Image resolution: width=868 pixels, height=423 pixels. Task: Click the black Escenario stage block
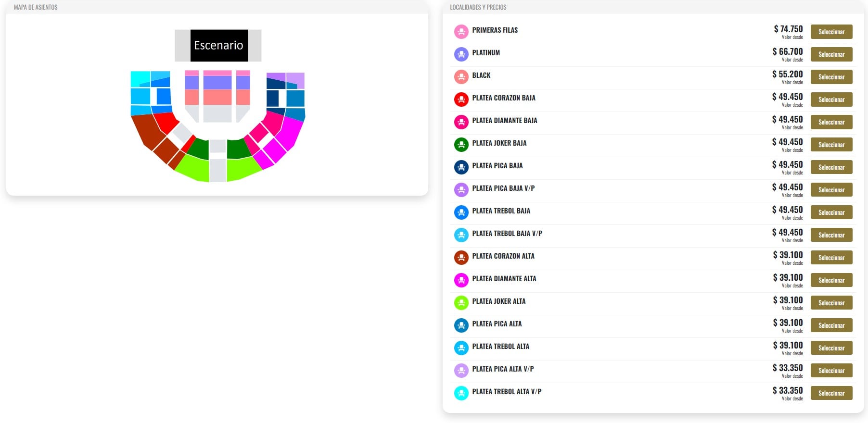[219, 46]
